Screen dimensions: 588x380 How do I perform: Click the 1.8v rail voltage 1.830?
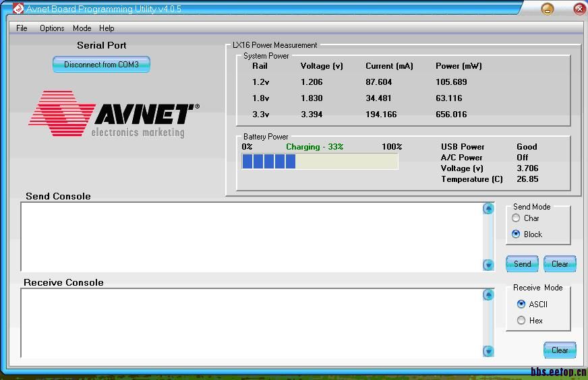[312, 98]
